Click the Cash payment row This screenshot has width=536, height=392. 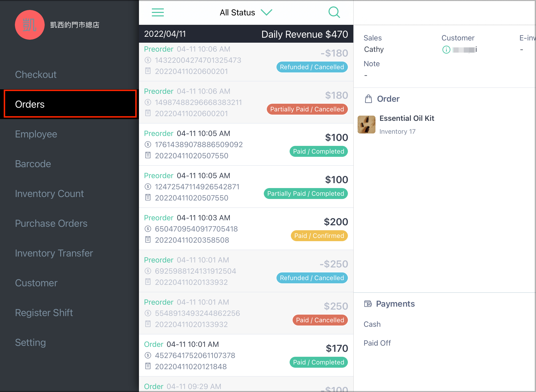tap(372, 324)
